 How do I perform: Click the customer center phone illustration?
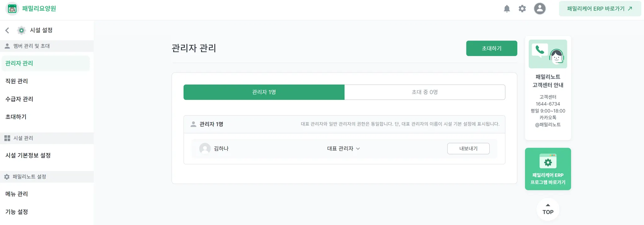(548, 54)
